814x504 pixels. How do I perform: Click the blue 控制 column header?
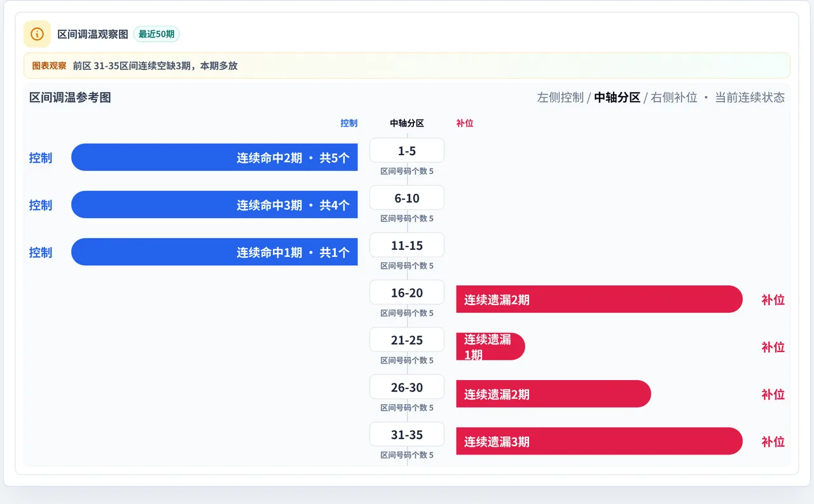[349, 123]
